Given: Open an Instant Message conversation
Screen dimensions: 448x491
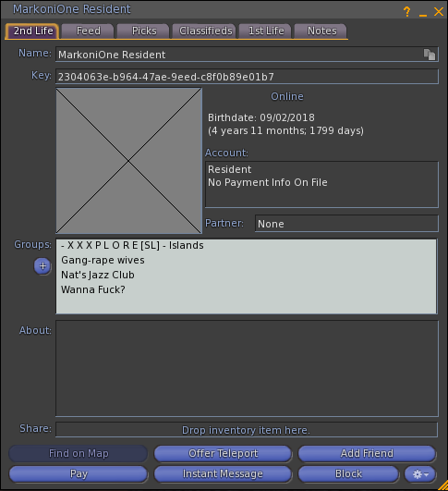Looking at the screenshot, I should 223,474.
